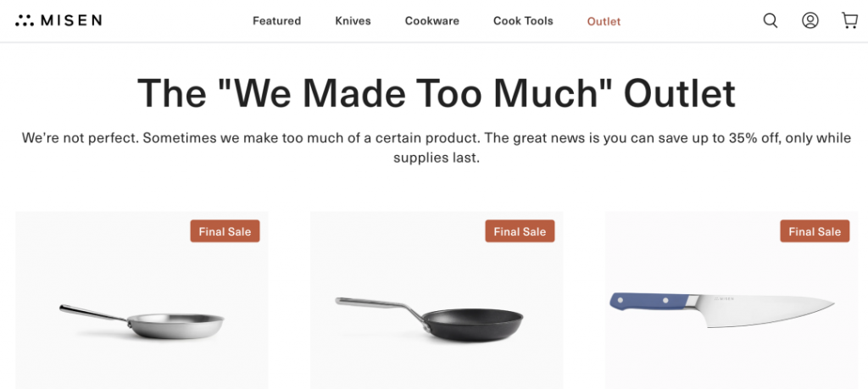Image resolution: width=868 pixels, height=389 pixels.
Task: Click Final Sale badge on nonstick pan
Action: point(520,231)
